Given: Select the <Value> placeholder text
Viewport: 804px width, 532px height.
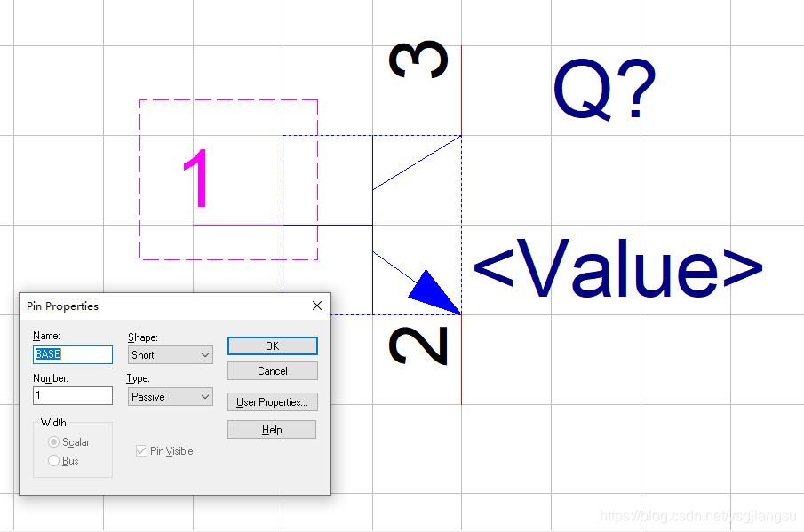Looking at the screenshot, I should click(x=617, y=266).
